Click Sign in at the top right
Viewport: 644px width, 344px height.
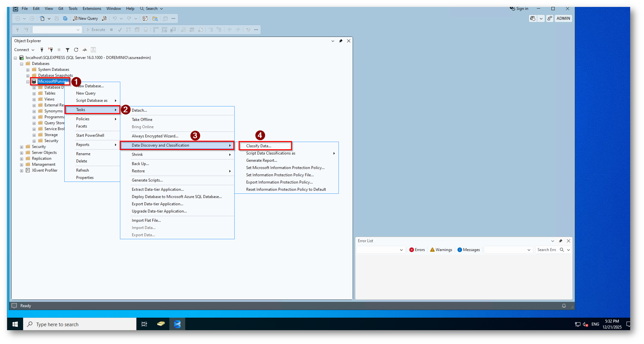coord(519,9)
